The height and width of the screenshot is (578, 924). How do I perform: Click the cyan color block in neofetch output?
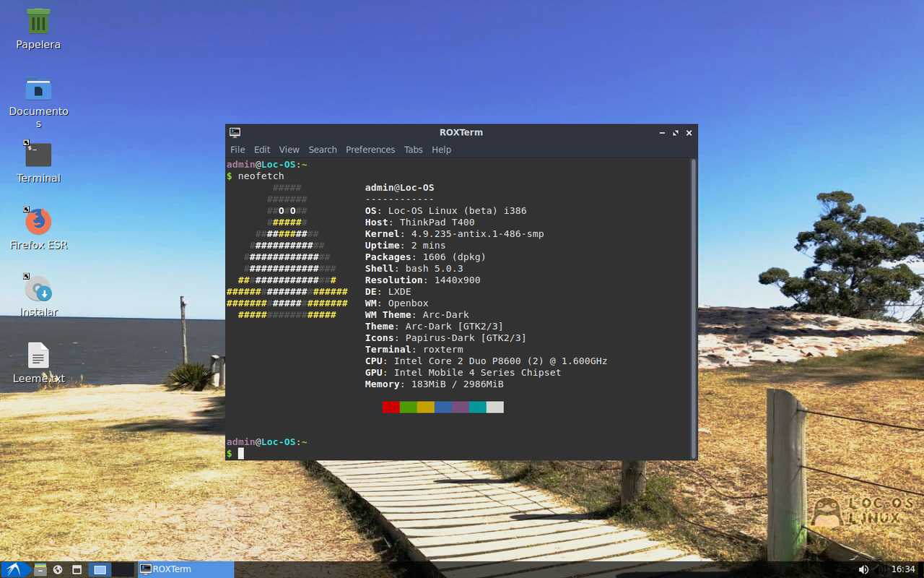[477, 407]
